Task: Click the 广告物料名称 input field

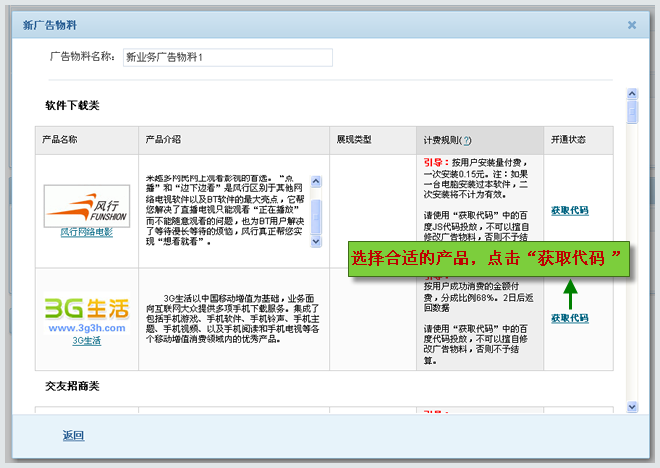Action: (x=228, y=57)
